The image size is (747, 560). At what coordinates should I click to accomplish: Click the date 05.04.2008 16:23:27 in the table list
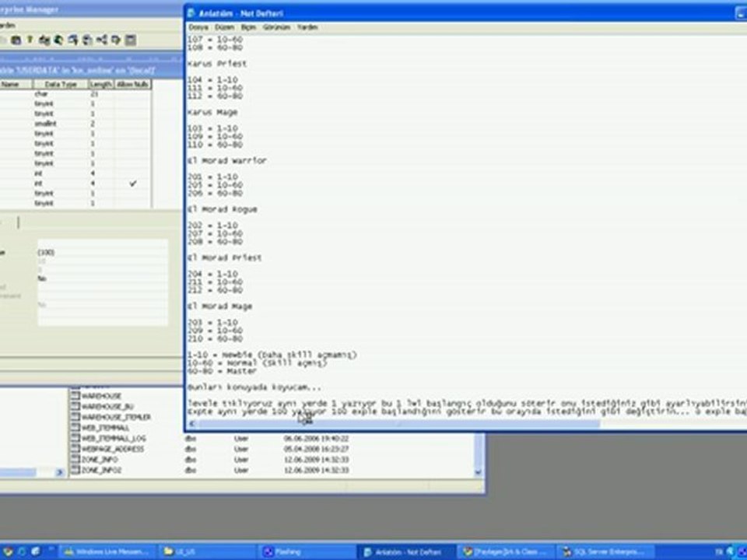click(316, 449)
